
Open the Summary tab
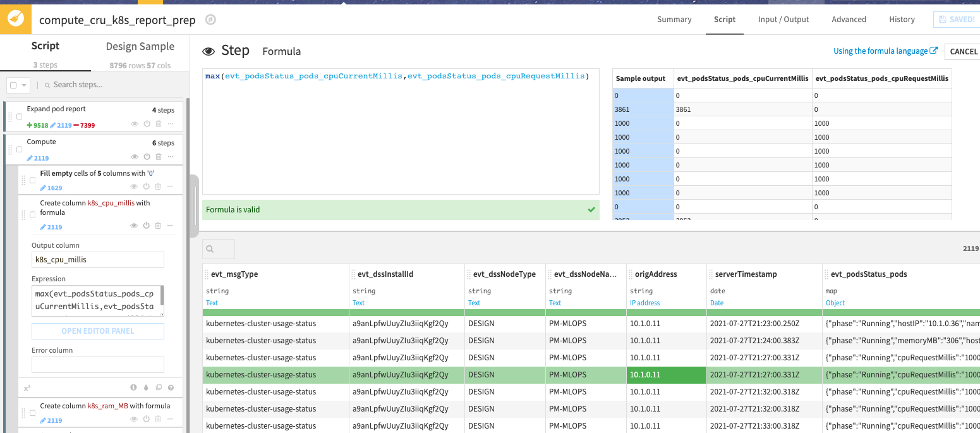674,20
